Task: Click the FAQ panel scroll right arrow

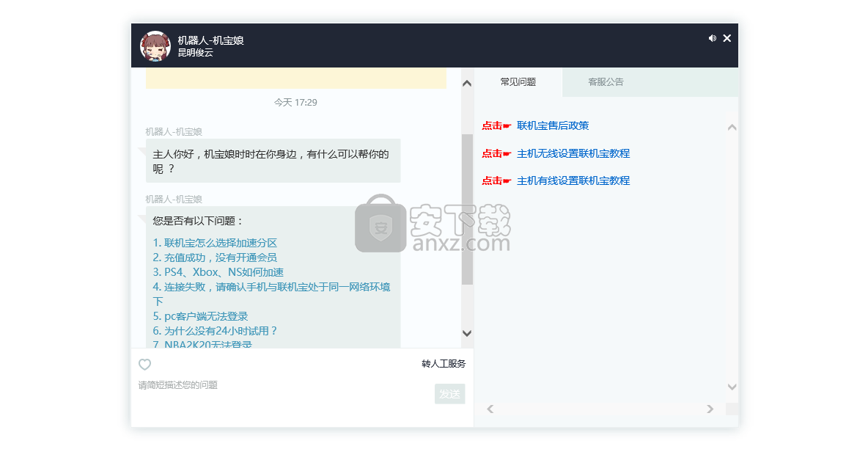Action: pyautogui.click(x=710, y=409)
